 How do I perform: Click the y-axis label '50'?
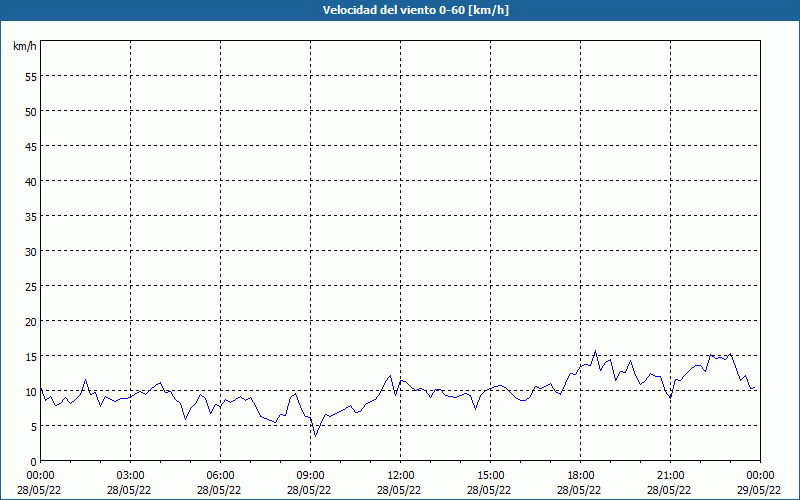click(x=31, y=112)
